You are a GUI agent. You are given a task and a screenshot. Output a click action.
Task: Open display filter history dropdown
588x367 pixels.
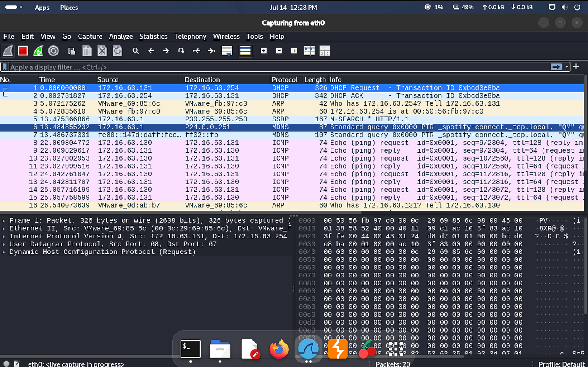click(567, 67)
